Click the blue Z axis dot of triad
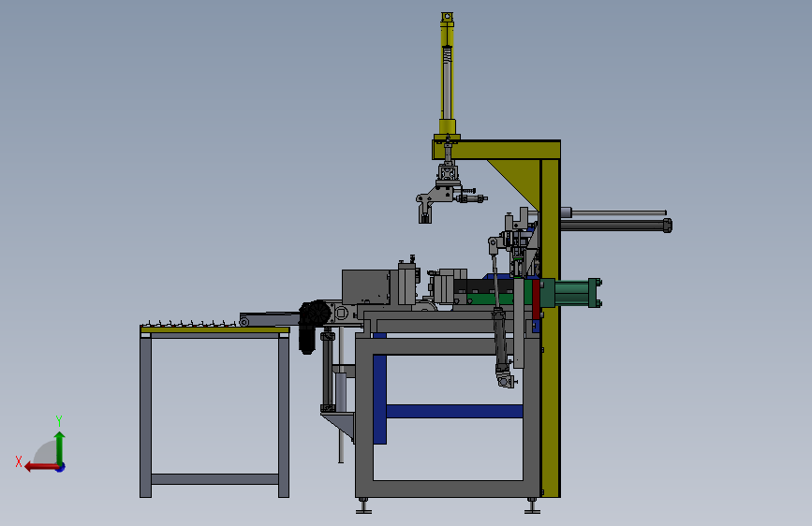The image size is (812, 526). coord(61,467)
